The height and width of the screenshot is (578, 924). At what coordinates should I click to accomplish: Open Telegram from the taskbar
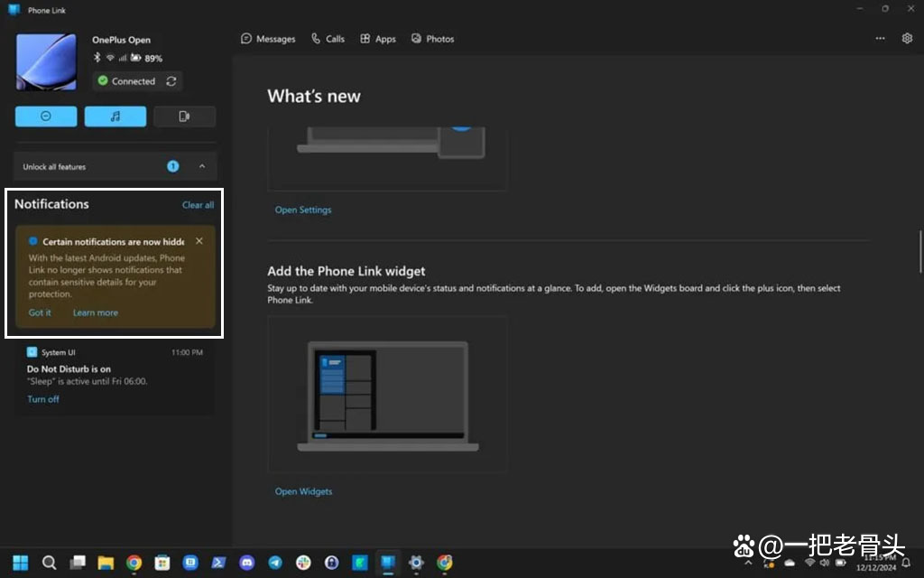[x=275, y=563]
